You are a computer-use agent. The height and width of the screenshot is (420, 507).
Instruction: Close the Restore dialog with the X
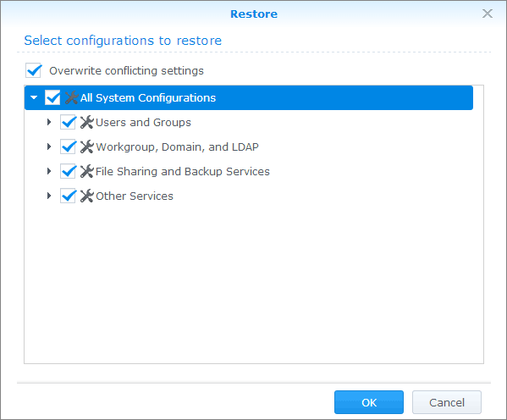point(488,14)
